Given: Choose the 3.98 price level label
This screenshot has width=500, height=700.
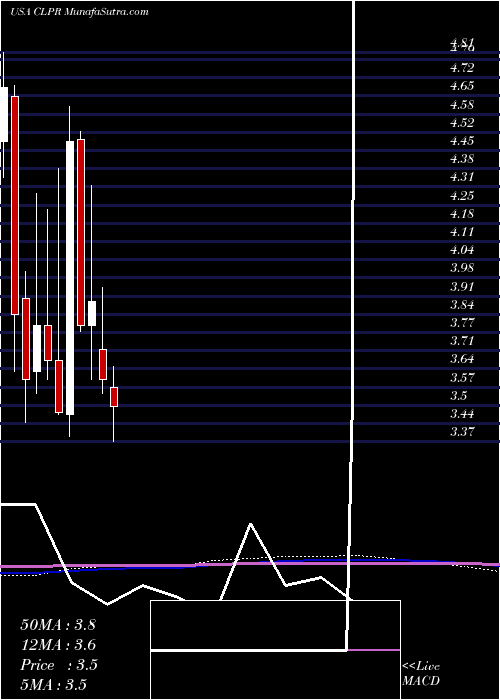Looking at the screenshot, I should 462,268.
